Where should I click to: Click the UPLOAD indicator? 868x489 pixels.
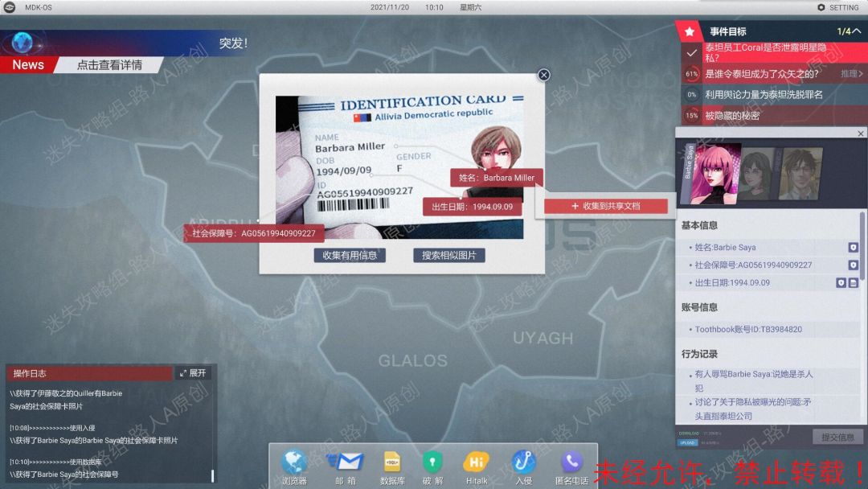[x=687, y=442]
